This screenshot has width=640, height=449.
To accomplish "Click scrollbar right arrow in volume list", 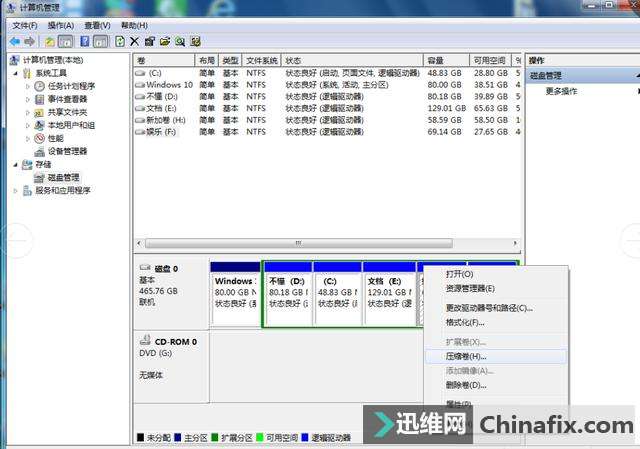I will point(515,243).
